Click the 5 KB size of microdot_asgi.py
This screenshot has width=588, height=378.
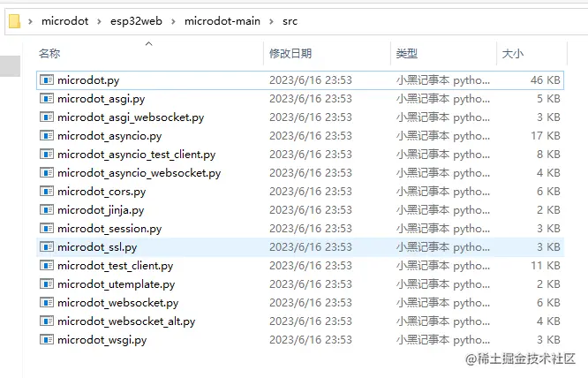click(x=548, y=99)
